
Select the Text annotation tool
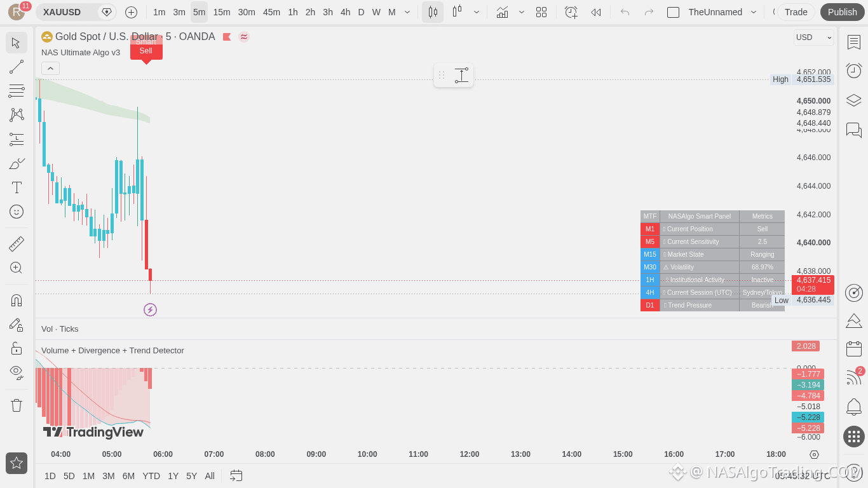[x=17, y=187]
